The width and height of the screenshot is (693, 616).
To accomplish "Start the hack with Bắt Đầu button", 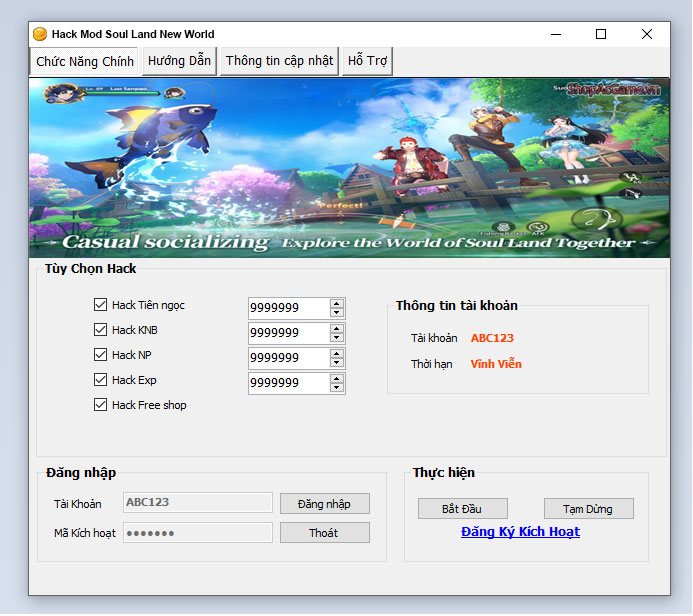I will coord(462,509).
